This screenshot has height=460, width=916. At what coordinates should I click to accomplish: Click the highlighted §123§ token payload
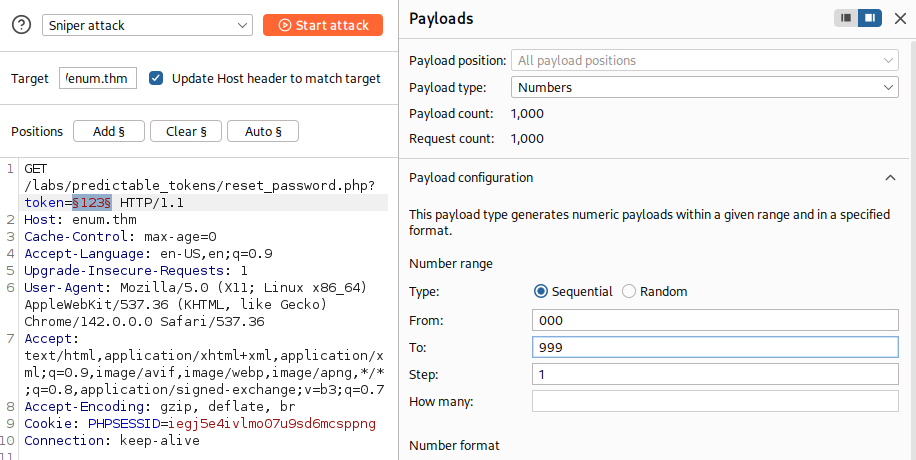[92, 202]
